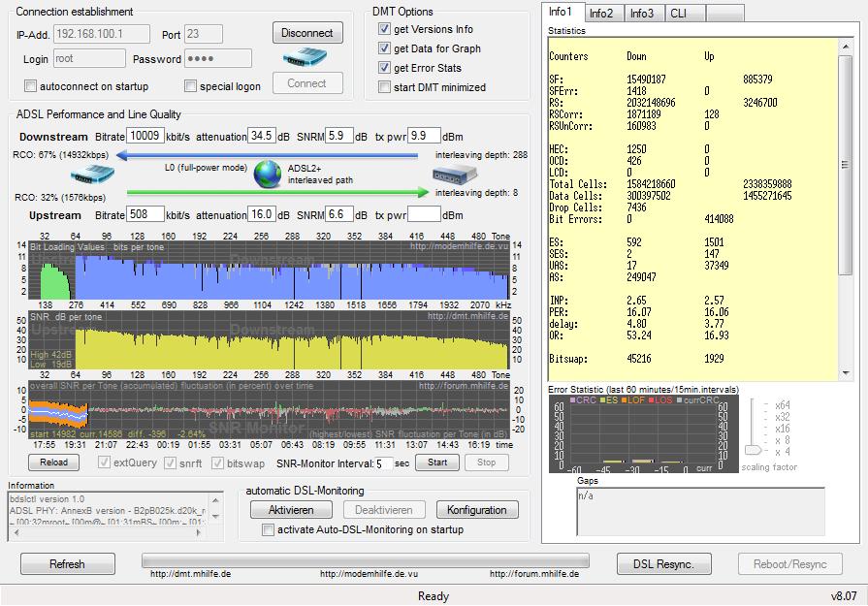Click the Refresh button
The width and height of the screenshot is (868, 606).
tap(68, 564)
